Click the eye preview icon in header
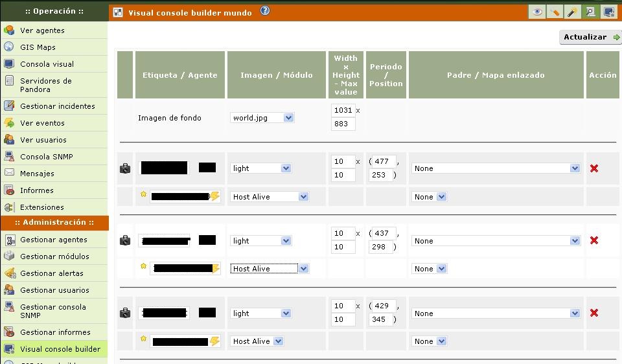 coord(536,12)
